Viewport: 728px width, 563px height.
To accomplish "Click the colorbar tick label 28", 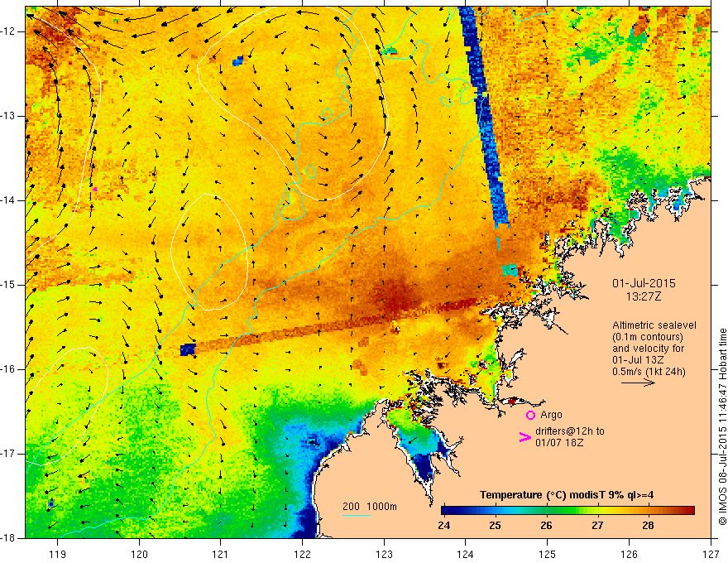I will [648, 526].
